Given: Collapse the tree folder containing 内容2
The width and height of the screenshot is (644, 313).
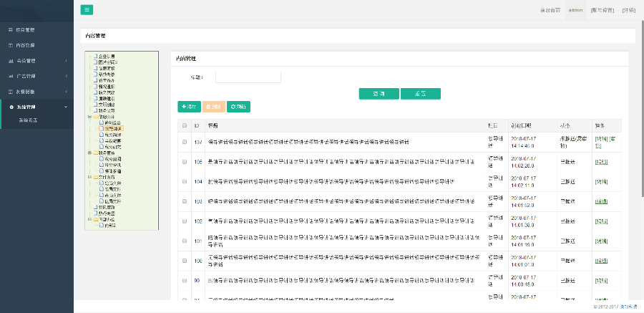Looking at the screenshot, I should (x=90, y=220).
